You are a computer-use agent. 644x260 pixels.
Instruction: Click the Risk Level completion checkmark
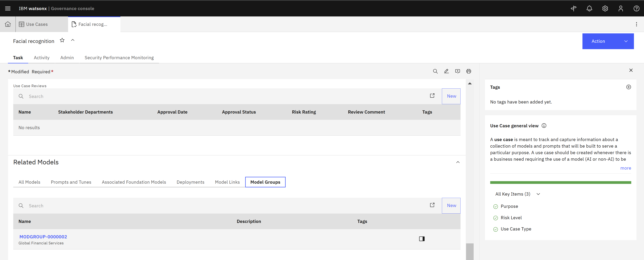coord(496,218)
